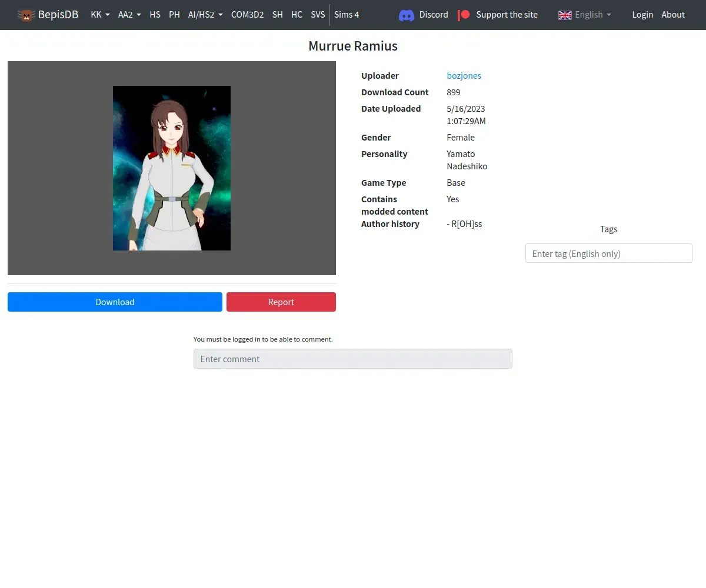
Task: Click the red Patreon support icon
Action: click(464, 15)
